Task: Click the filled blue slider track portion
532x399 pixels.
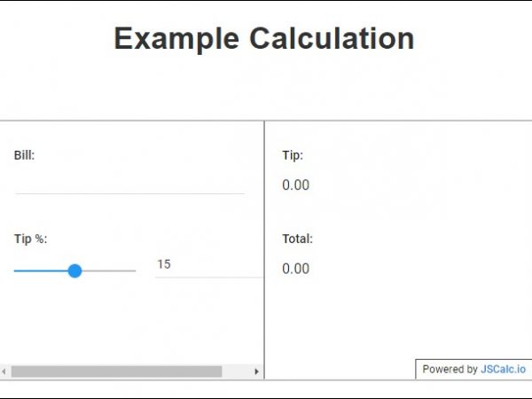Action: pos(40,270)
